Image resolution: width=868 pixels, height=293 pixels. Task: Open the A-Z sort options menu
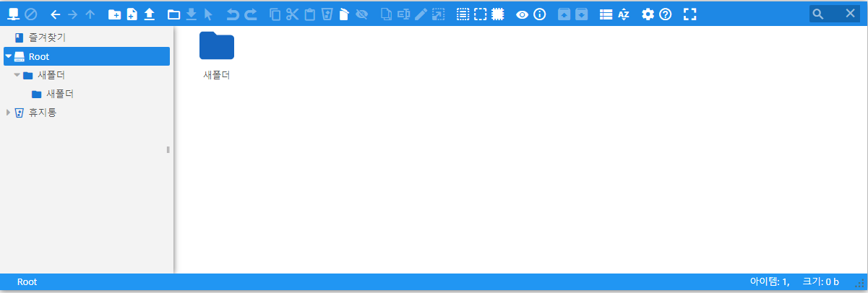[x=624, y=14]
